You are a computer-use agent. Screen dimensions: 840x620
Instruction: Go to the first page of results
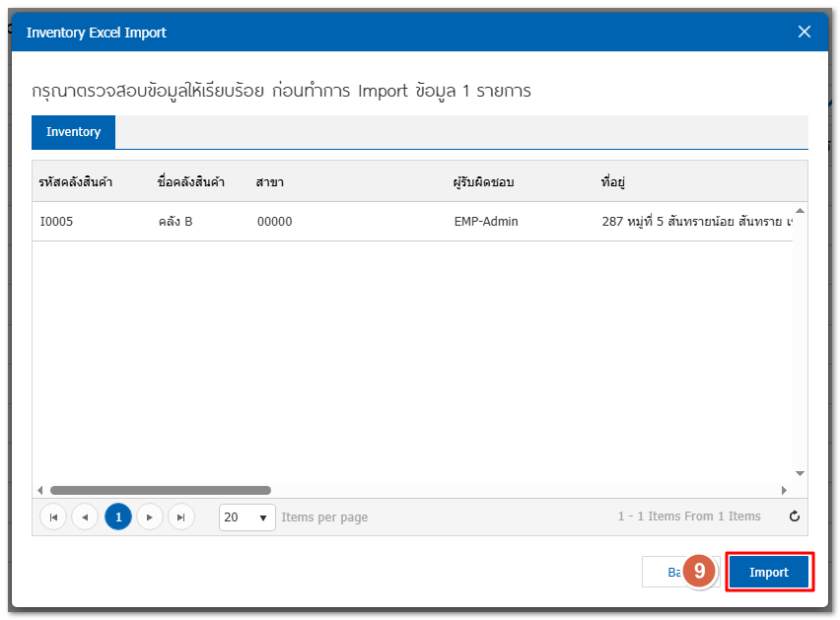pyautogui.click(x=53, y=517)
